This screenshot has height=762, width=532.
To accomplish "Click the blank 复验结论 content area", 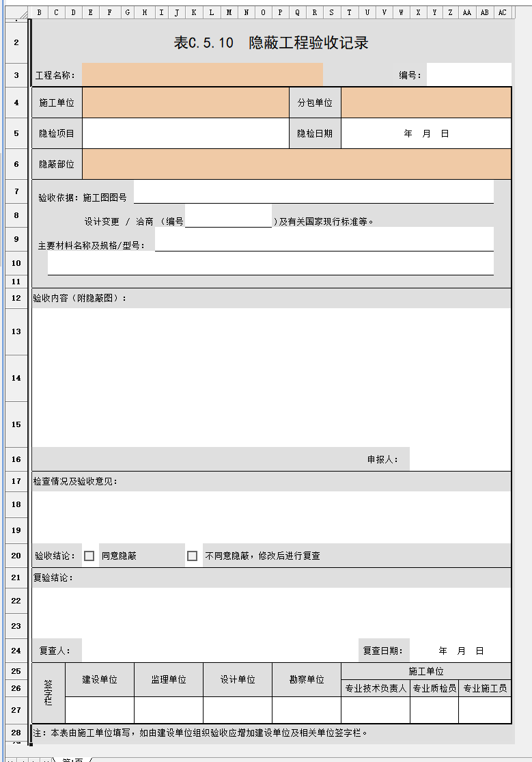I will coord(272,613).
